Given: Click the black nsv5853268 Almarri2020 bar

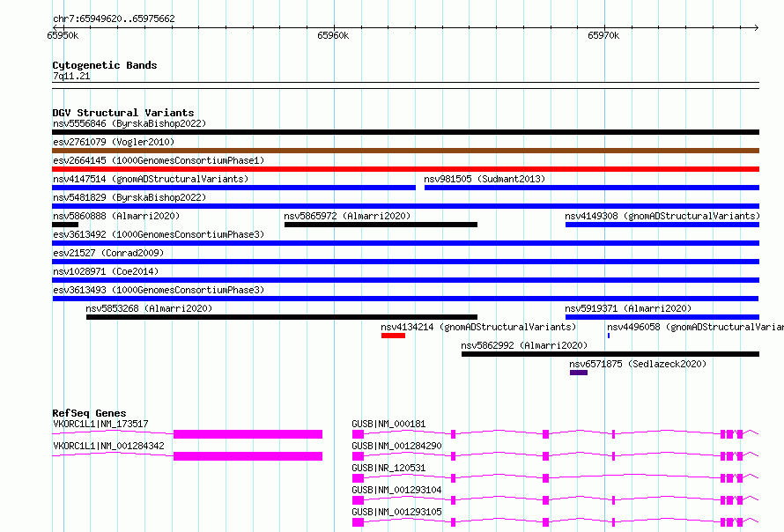Looking at the screenshot, I should 282,317.
